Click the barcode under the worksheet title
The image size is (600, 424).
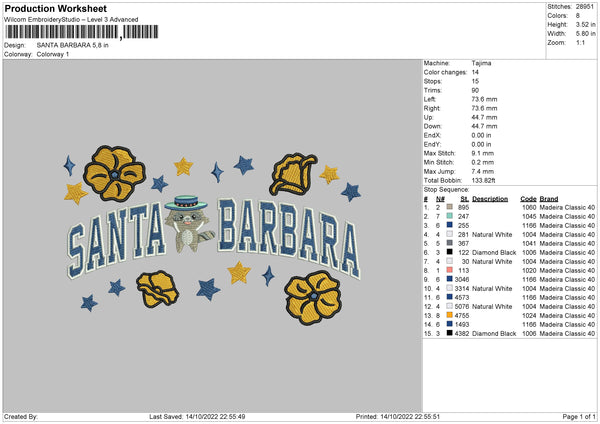point(81,32)
